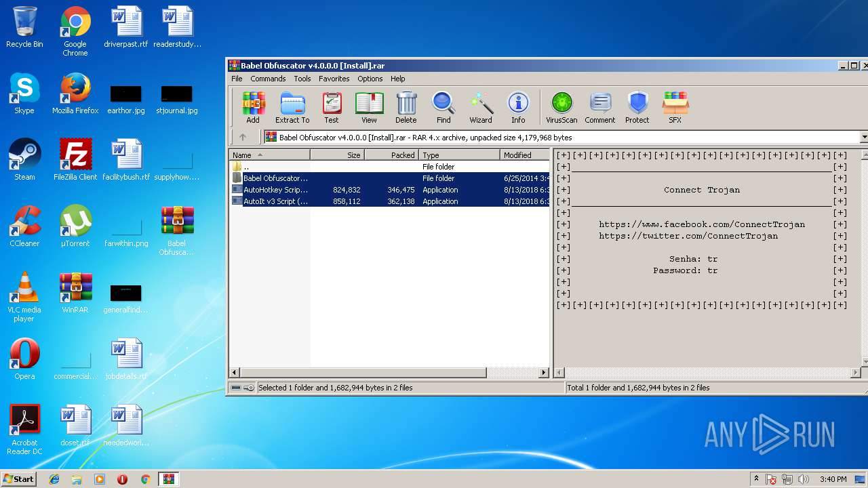Open µTorrent desktop shortcut
The width and height of the screenshot is (868, 488).
pyautogui.click(x=75, y=227)
